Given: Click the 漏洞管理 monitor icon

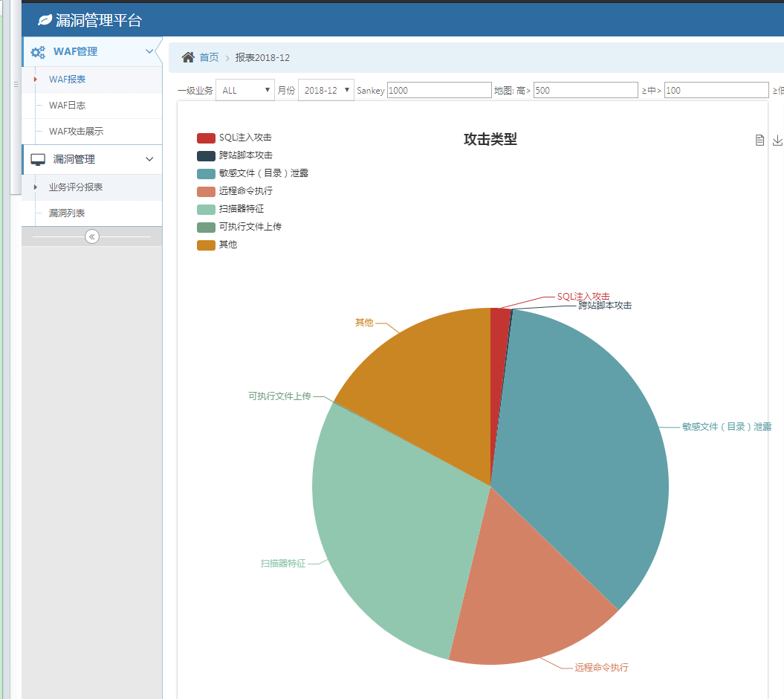Looking at the screenshot, I should [38, 160].
